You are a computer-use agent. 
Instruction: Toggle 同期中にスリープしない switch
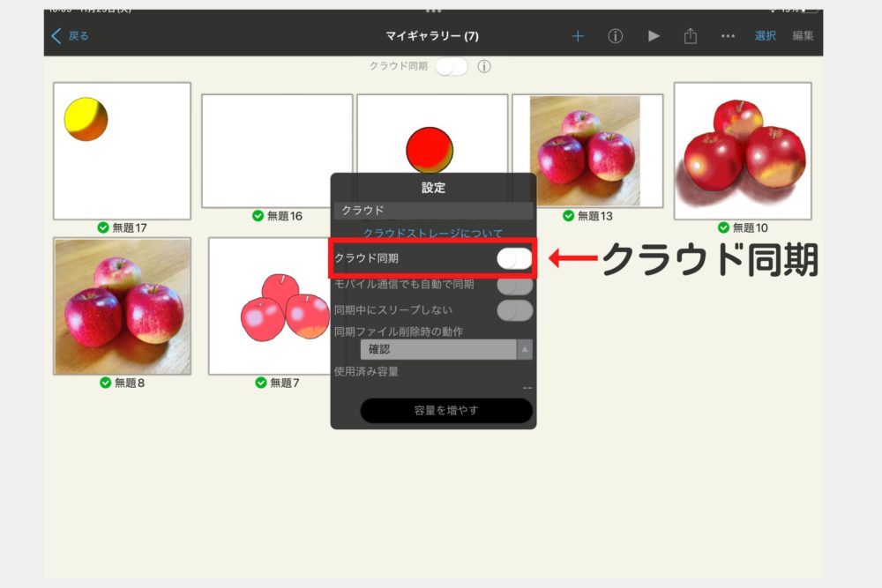click(x=514, y=310)
